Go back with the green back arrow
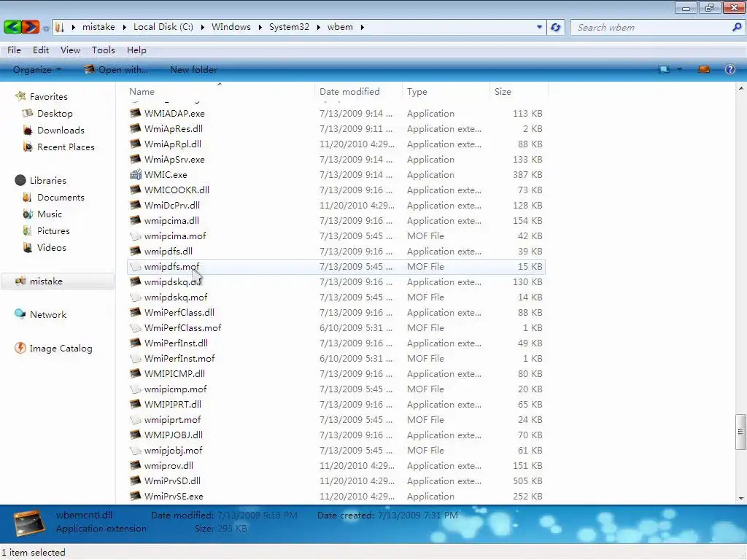Viewport: 747px width, 560px height. (12, 27)
